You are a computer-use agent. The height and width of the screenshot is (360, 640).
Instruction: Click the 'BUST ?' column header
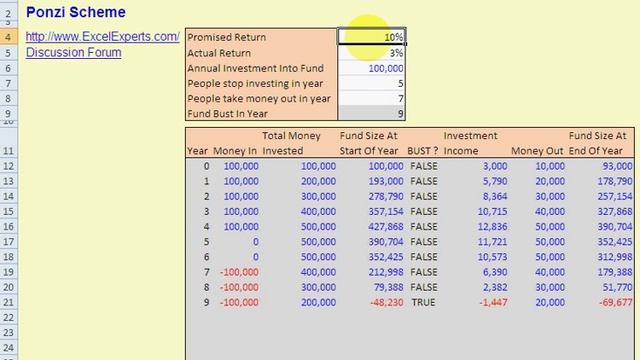pyautogui.click(x=422, y=151)
